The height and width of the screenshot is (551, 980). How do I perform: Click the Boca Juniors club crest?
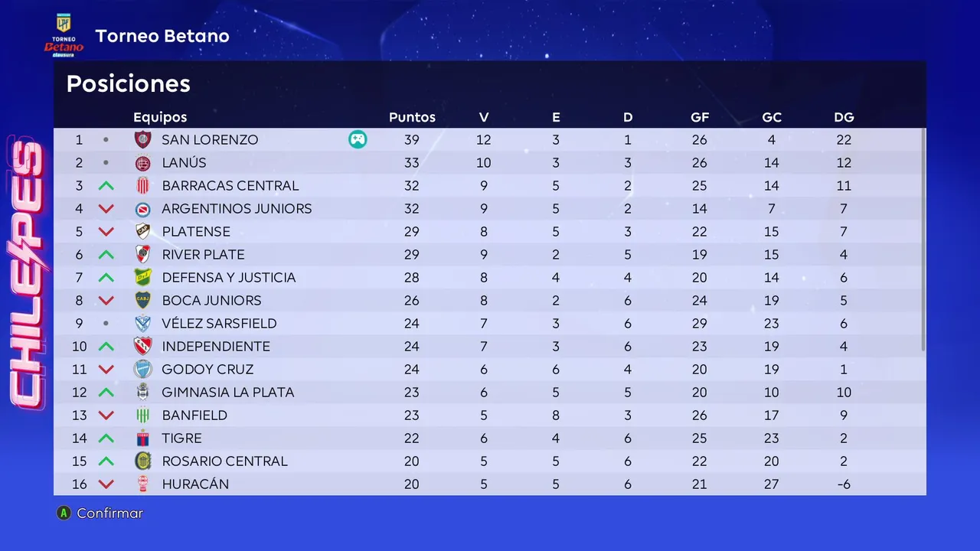[142, 300]
